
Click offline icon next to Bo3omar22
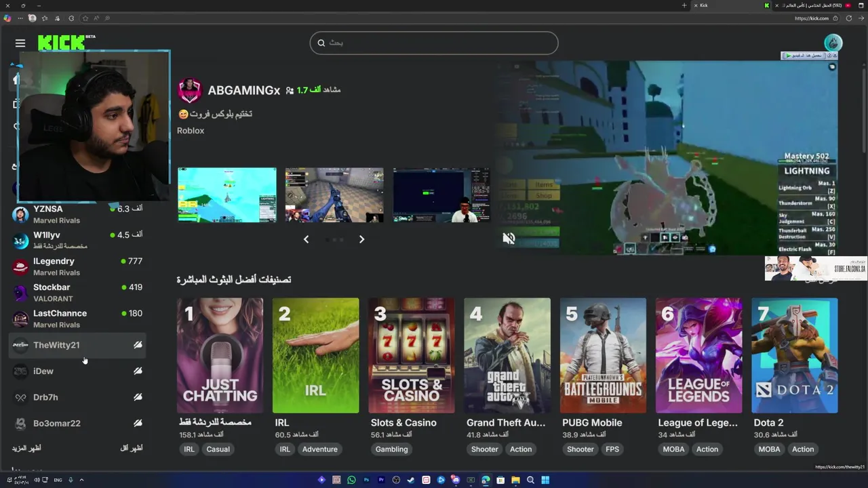click(138, 423)
